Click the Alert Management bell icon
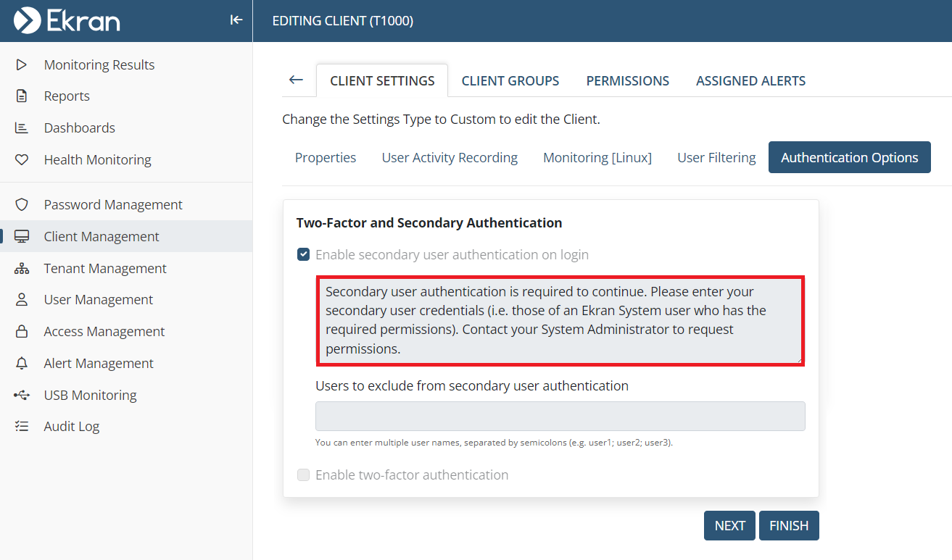 22,363
